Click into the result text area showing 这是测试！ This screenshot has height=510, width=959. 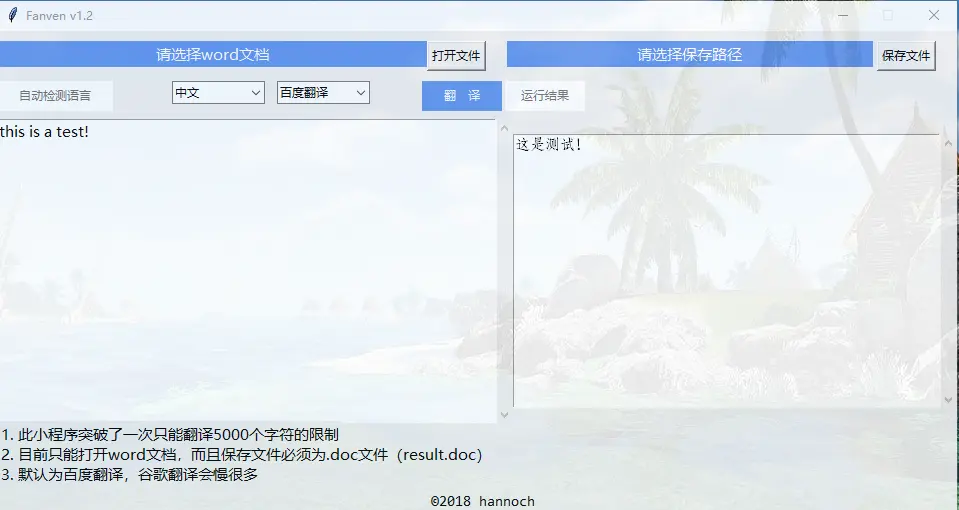point(726,270)
